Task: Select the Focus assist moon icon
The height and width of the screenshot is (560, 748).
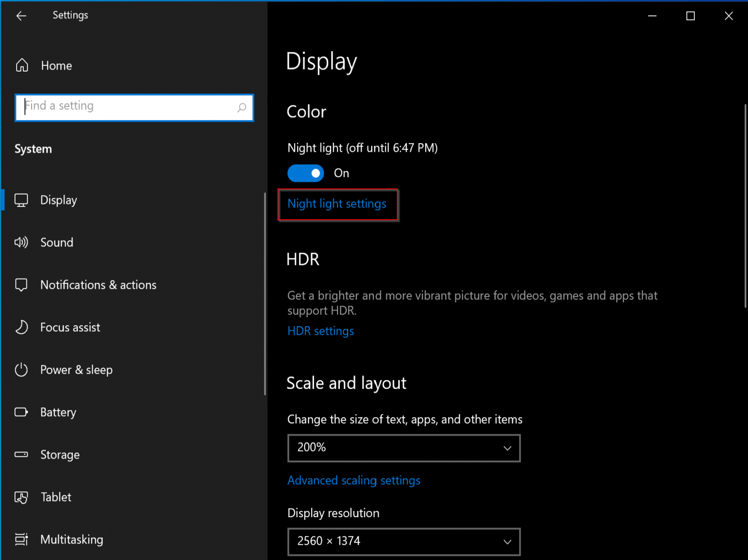Action: pyautogui.click(x=21, y=327)
